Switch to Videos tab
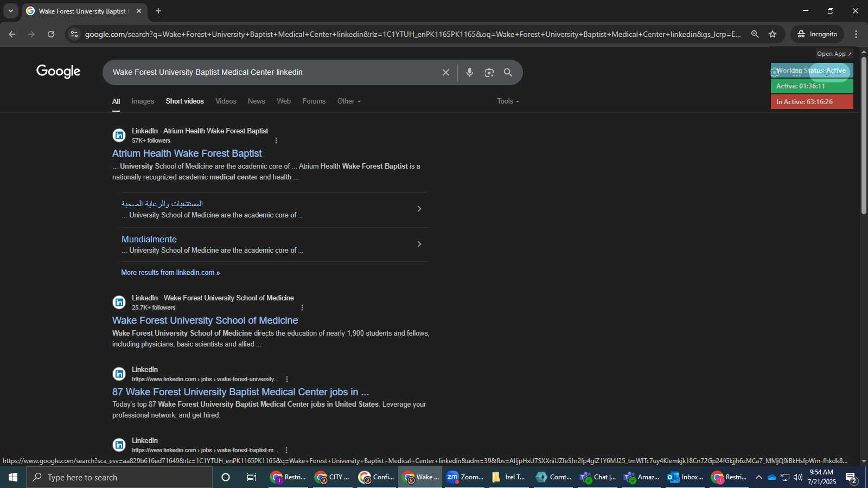Viewport: 868px width, 488px height. tap(226, 101)
